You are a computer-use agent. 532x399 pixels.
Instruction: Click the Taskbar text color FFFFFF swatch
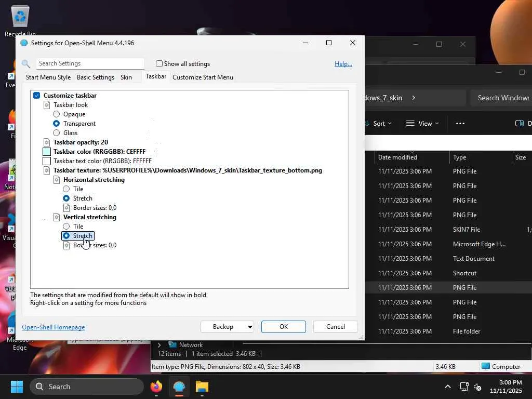coord(47,161)
